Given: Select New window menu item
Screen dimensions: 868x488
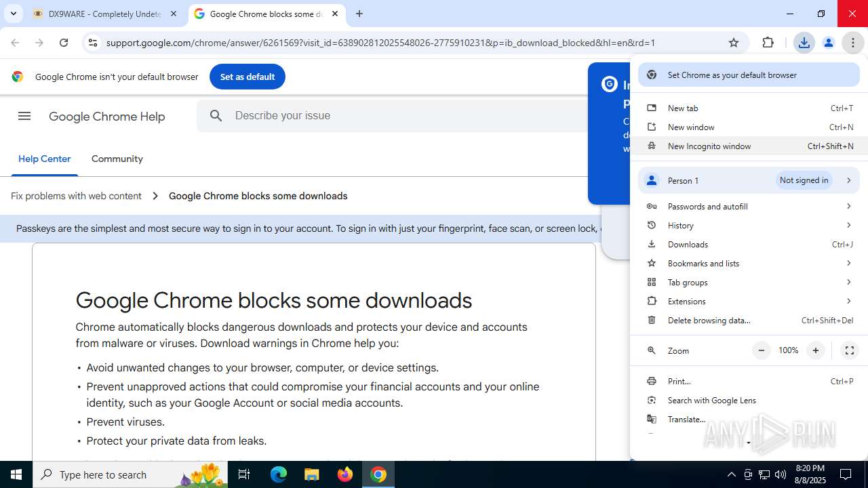Looking at the screenshot, I should (749, 127).
